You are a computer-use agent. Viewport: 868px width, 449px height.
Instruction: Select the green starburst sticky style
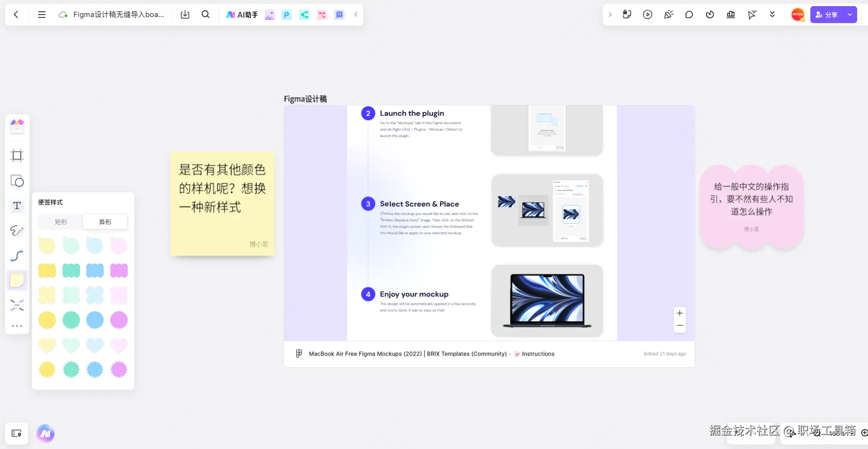point(71,369)
